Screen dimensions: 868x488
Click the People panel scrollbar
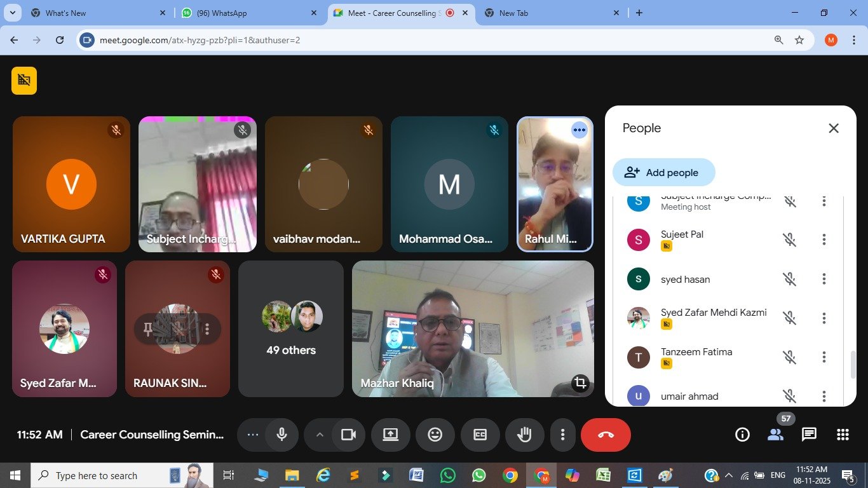(853, 364)
